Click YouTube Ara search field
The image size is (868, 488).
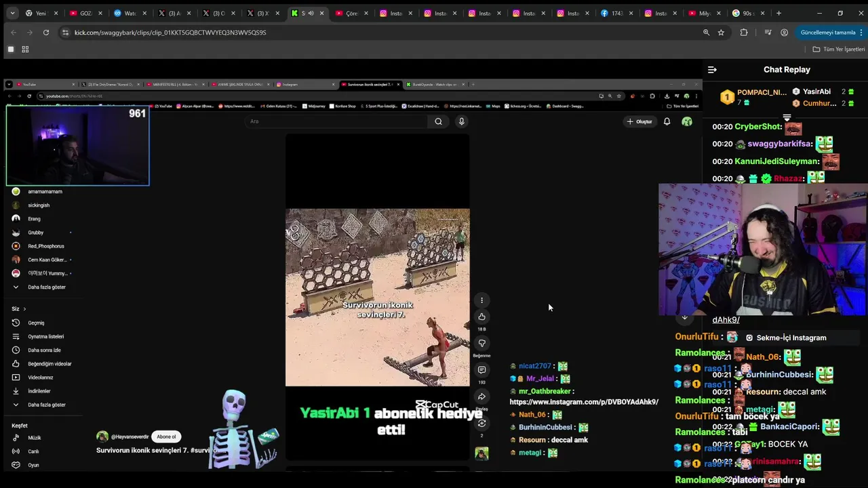pyautogui.click(x=337, y=121)
